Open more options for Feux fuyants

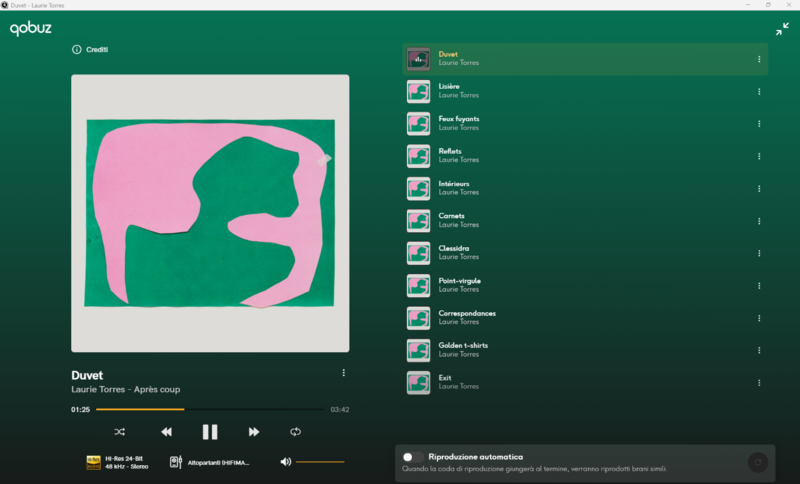tap(759, 124)
